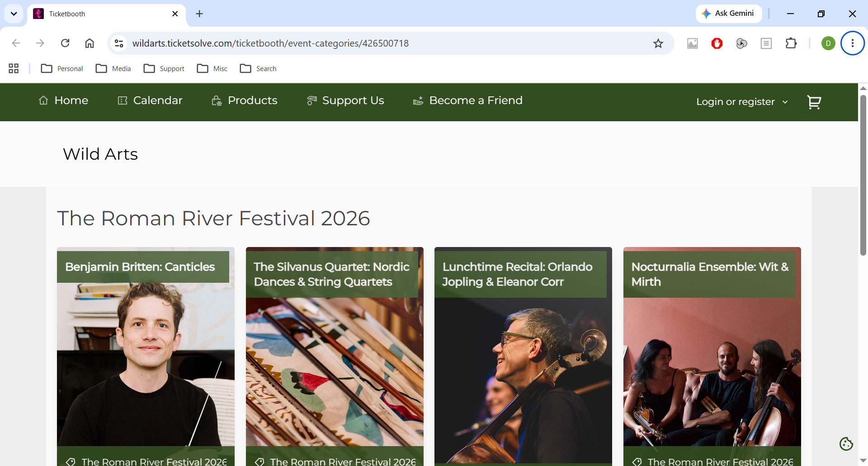Click the Benjamin Britten portrait photo
The width and height of the screenshot is (868, 466).
[146, 364]
